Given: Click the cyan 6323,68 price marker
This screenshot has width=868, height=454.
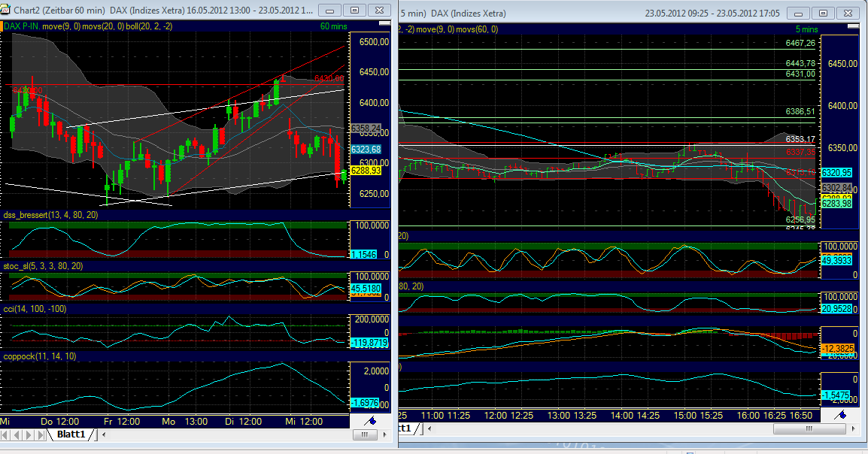Looking at the screenshot, I should tap(366, 150).
